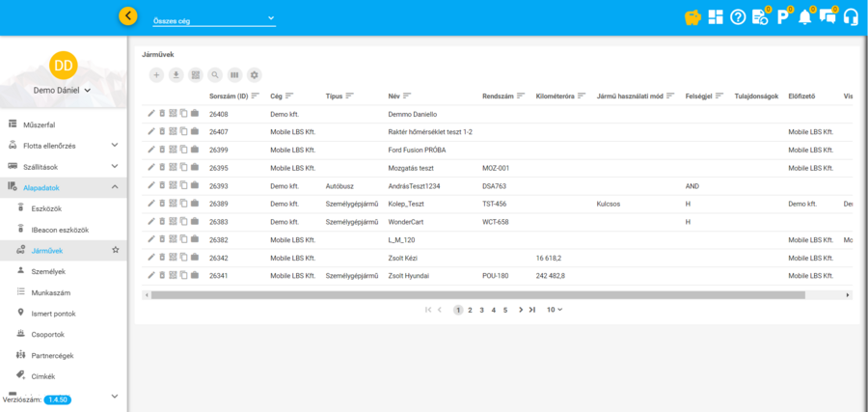
Task: Sort by Sorszám (ID) column header
Action: (229, 96)
